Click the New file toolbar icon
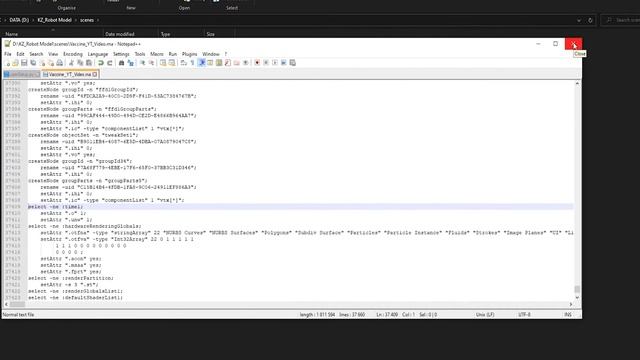 [x=7, y=63]
